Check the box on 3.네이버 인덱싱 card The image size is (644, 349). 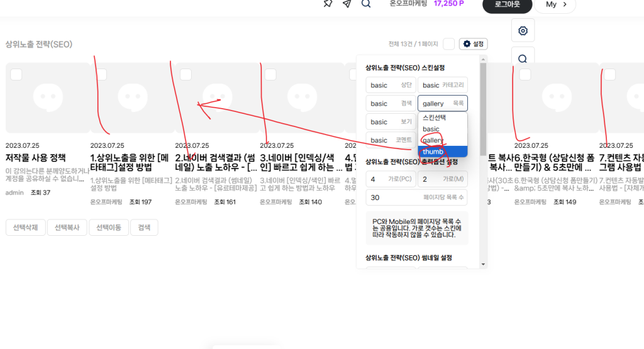point(270,75)
